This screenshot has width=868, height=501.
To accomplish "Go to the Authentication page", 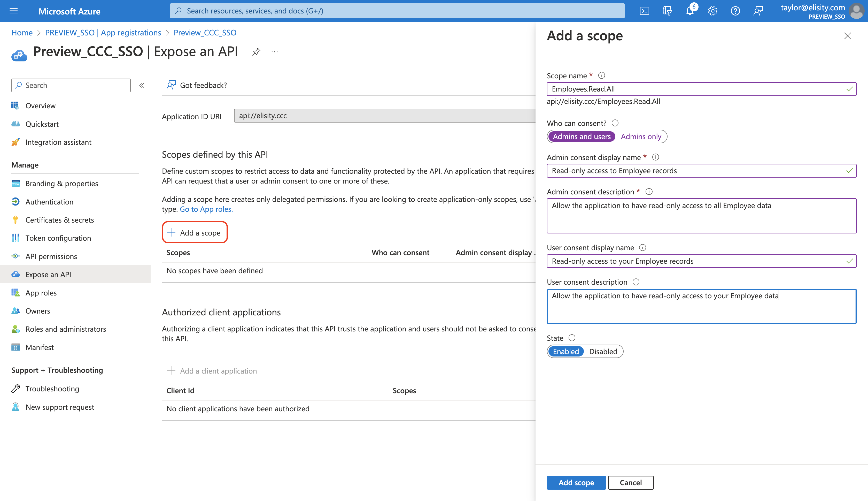I will coord(50,202).
